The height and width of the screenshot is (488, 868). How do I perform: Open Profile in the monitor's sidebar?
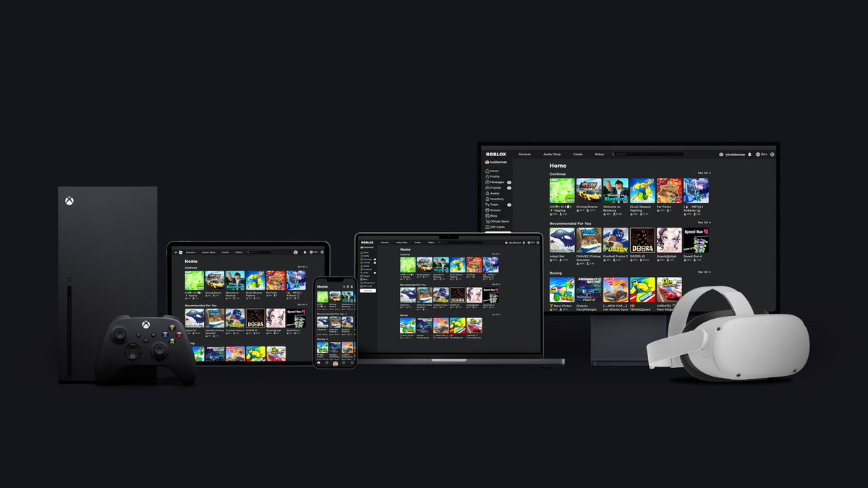pos(493,176)
